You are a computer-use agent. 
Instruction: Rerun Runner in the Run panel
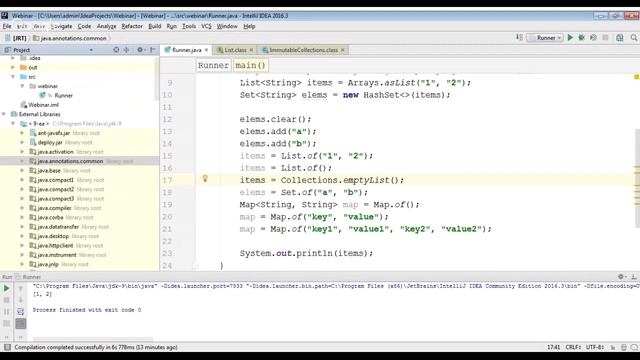(7, 289)
